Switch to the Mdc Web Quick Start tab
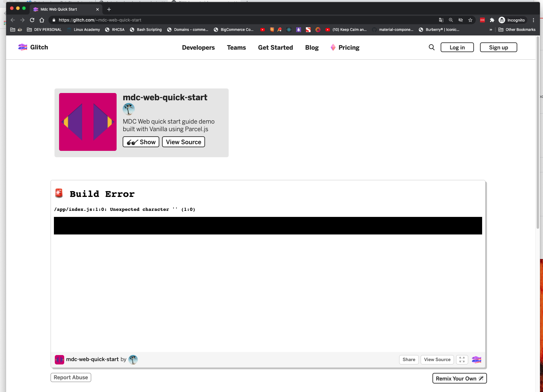543x392 pixels. click(x=58, y=9)
